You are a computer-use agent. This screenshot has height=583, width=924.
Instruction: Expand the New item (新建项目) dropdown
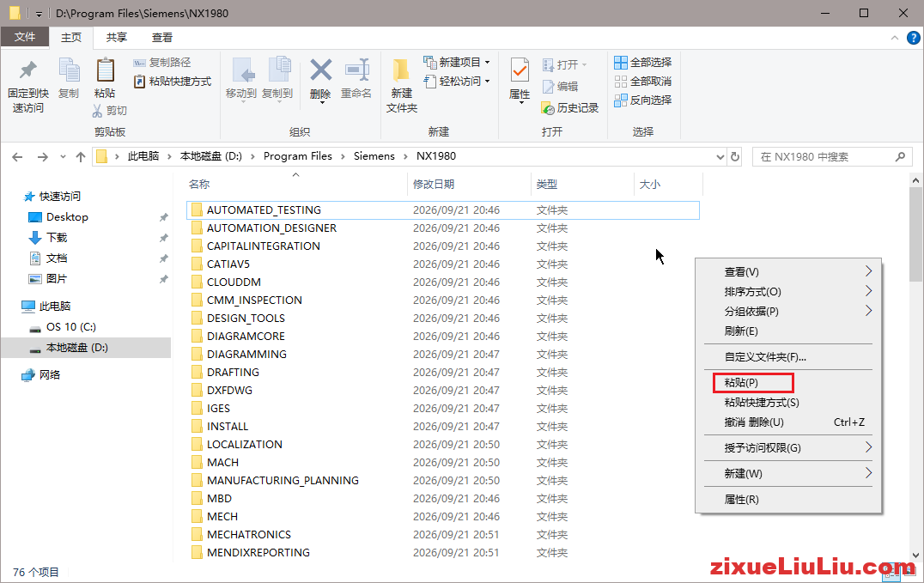[x=488, y=63]
